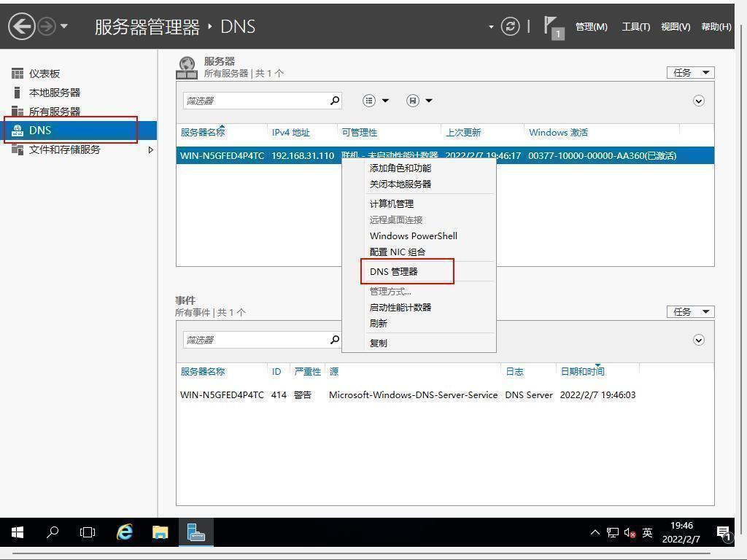
Task: Open the notifications flag icon
Action: (554, 28)
